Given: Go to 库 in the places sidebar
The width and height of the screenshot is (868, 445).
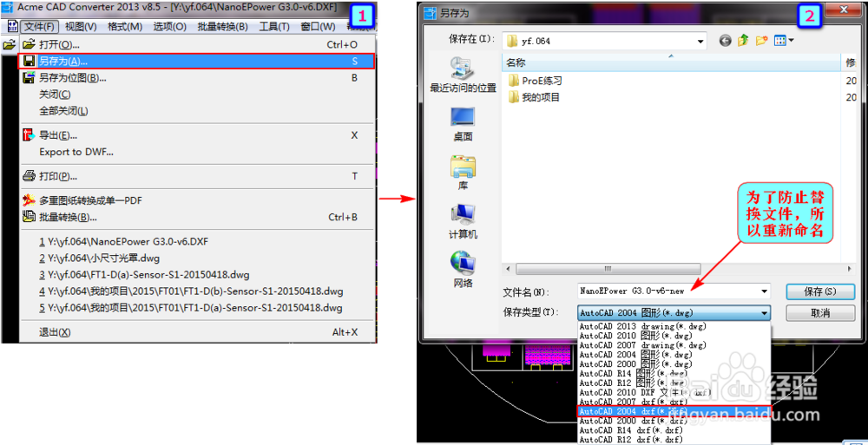Looking at the screenshot, I should tap(463, 173).
